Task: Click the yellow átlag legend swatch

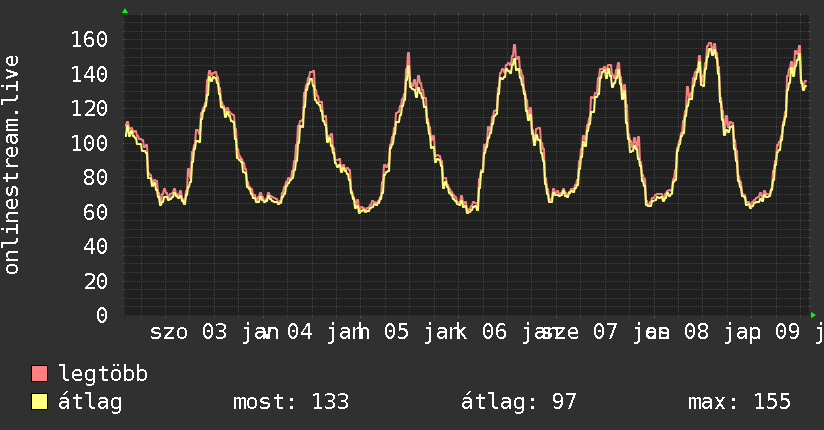Action: (x=39, y=402)
